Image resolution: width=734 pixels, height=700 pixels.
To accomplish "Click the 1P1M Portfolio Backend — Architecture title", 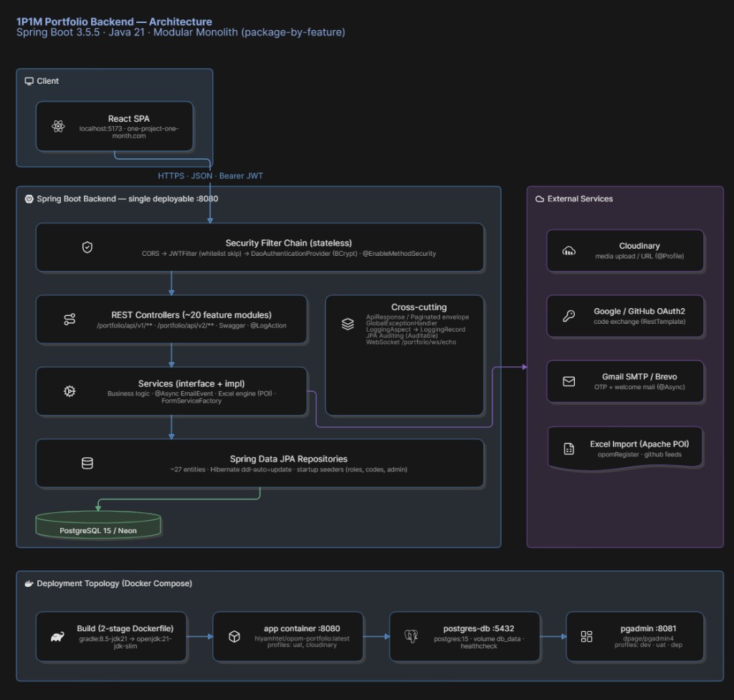I will [114, 21].
